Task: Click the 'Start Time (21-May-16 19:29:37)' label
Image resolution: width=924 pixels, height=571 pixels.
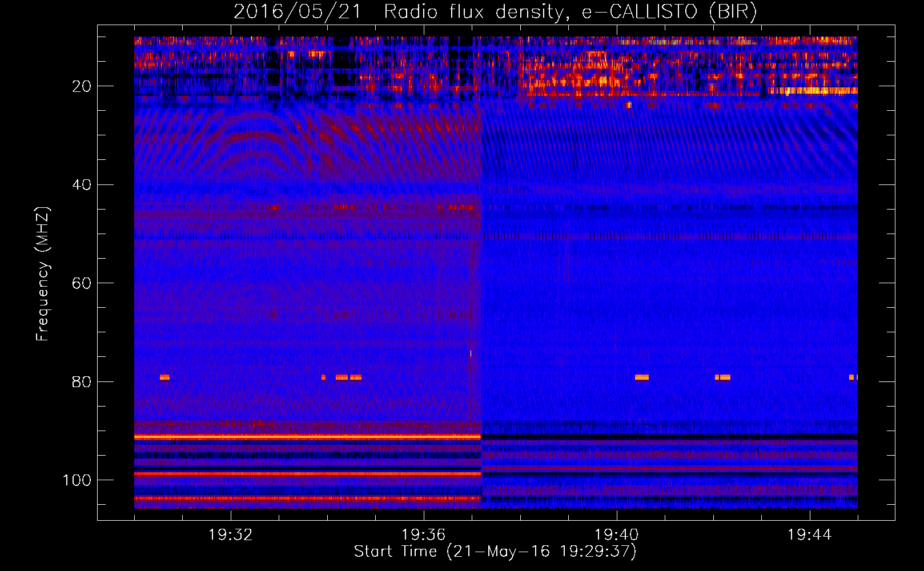Action: click(495, 552)
